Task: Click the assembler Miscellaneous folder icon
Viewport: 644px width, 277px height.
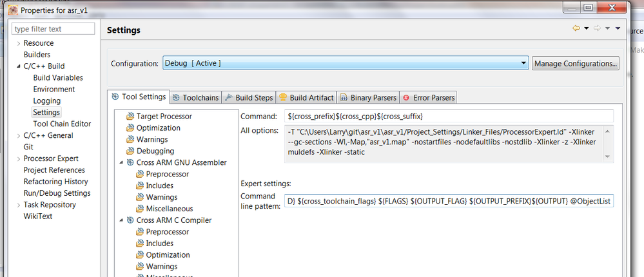Action: pyautogui.click(x=140, y=209)
